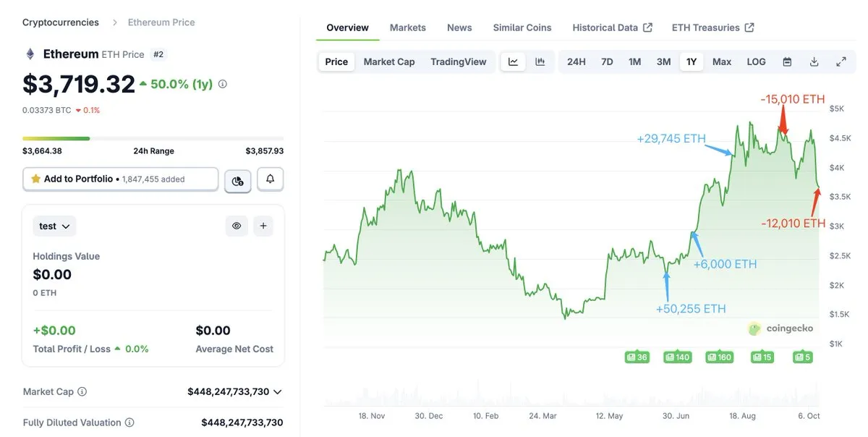Expand chart to fullscreen
The height and width of the screenshot is (437, 868).
(841, 61)
